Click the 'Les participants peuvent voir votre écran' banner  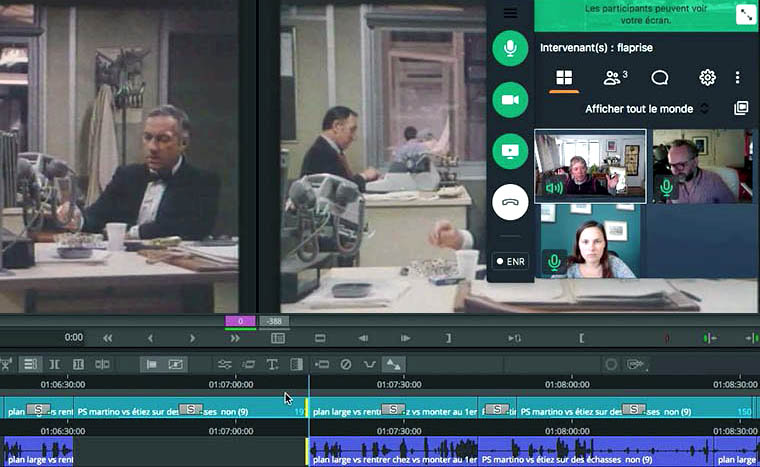coord(645,15)
